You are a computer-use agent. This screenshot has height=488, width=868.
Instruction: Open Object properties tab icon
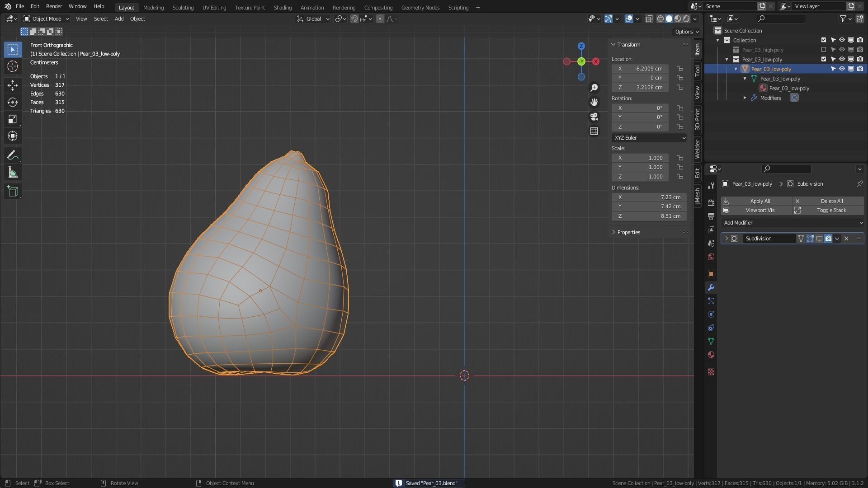[x=711, y=274]
